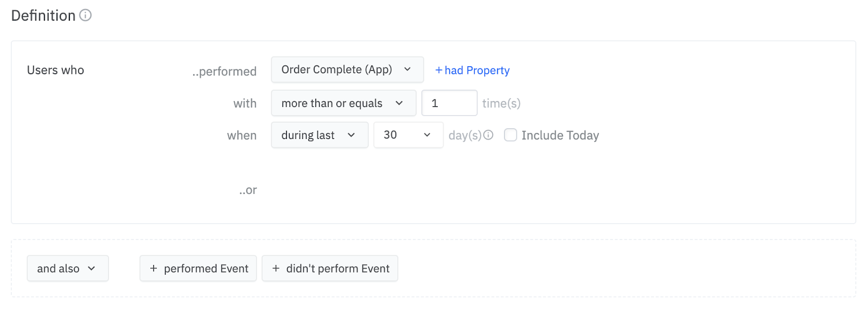This screenshot has width=868, height=310.
Task: Click the chevron arrow beside the 30 value
Action: click(x=427, y=135)
